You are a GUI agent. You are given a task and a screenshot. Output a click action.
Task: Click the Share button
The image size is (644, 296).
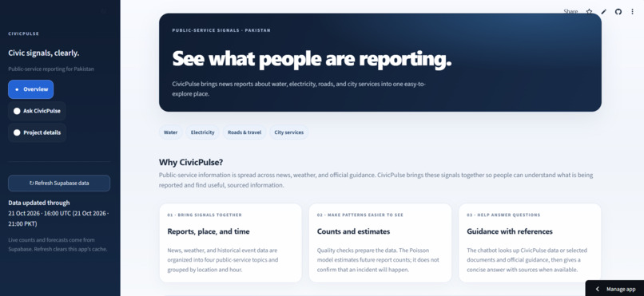point(570,12)
